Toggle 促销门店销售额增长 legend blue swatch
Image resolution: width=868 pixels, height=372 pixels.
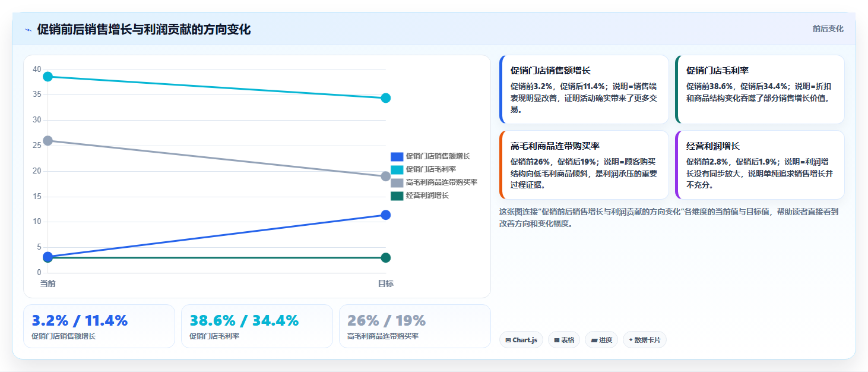(x=397, y=156)
